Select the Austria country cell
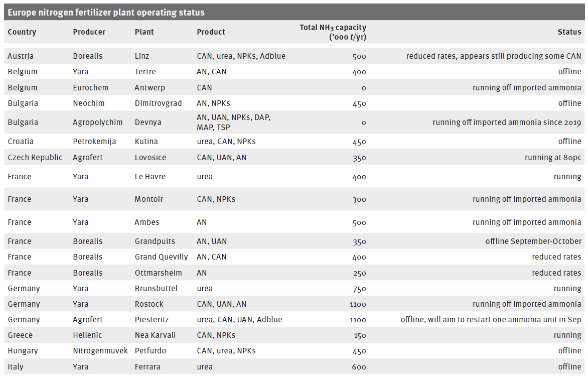The image size is (588, 377). (21, 56)
